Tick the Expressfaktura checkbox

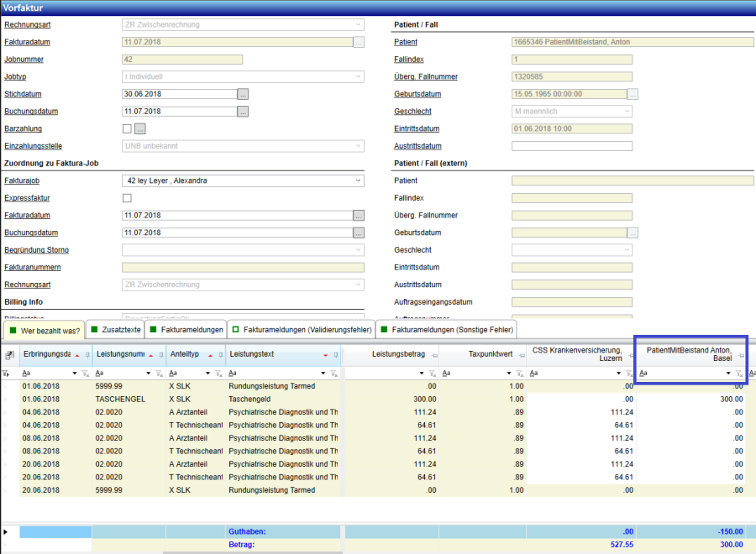(127, 198)
